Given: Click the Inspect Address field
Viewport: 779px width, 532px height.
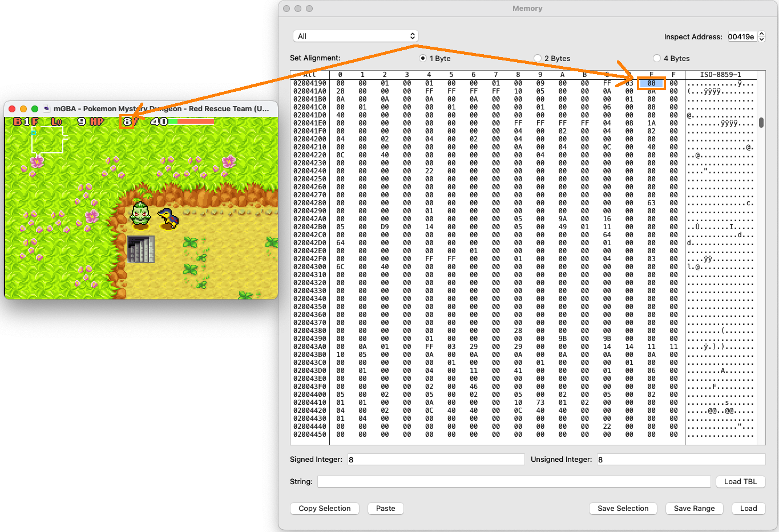Looking at the screenshot, I should [741, 36].
